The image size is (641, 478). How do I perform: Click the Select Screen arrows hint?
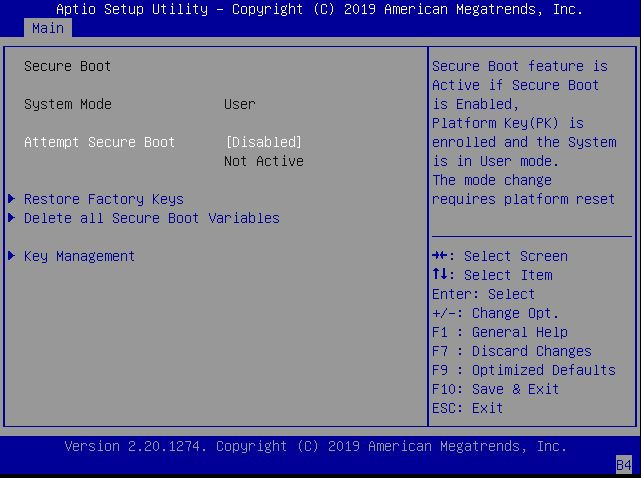(x=500, y=256)
